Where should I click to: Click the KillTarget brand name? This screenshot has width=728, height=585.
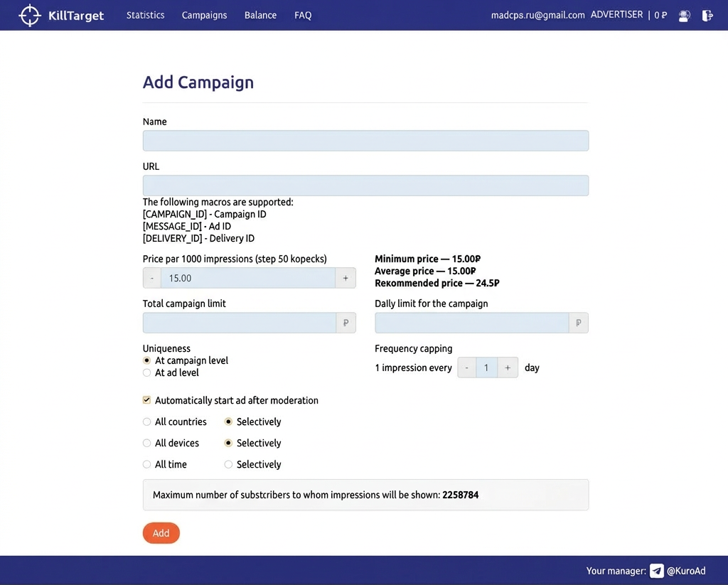[76, 16]
